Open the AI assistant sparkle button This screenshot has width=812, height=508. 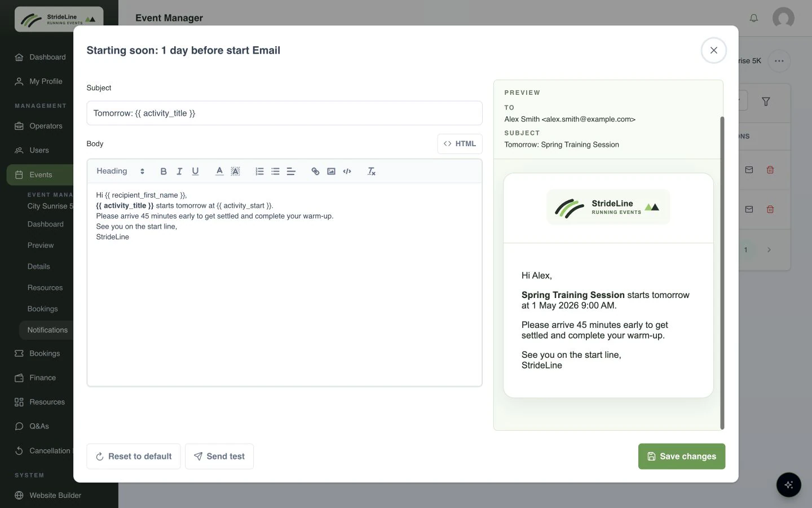[788, 484]
